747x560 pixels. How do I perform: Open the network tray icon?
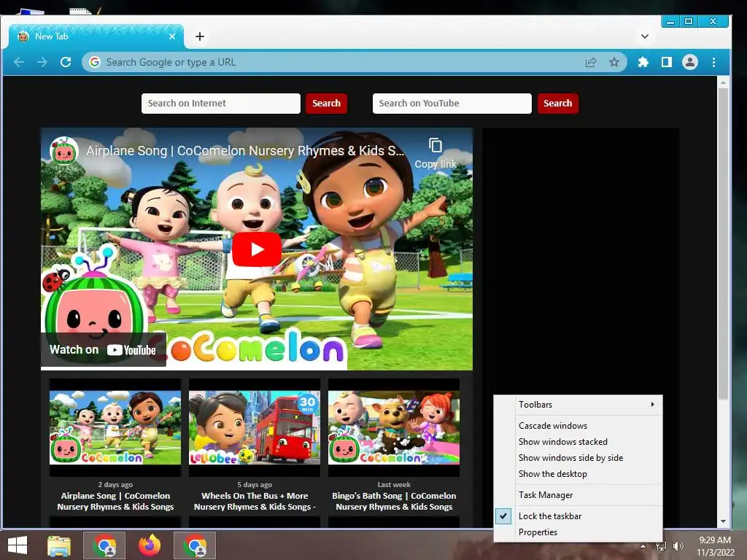(661, 546)
